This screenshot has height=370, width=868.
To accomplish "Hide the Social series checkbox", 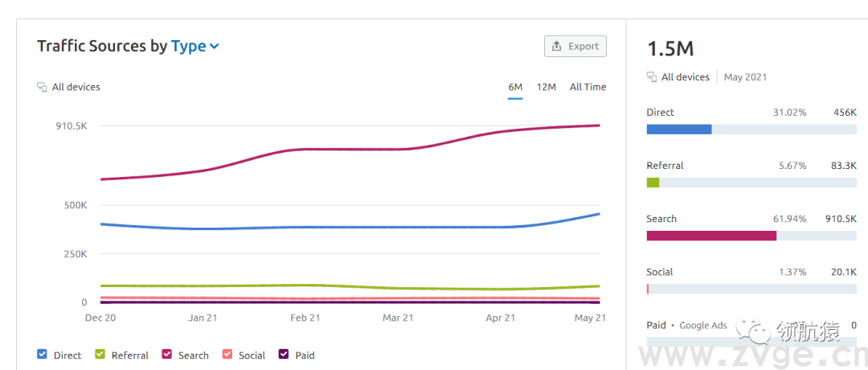I will pyautogui.click(x=227, y=355).
